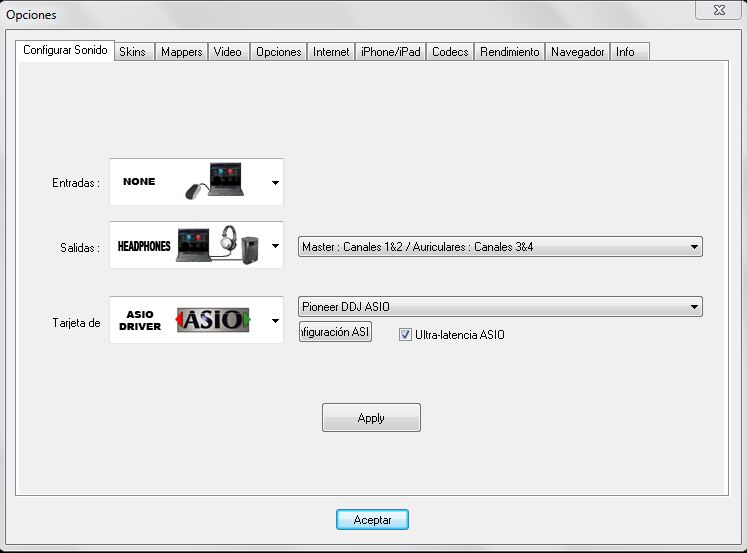Open the Video tab

(x=228, y=52)
